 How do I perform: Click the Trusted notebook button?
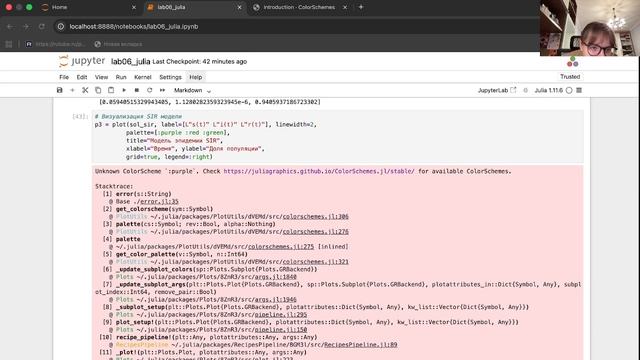[x=570, y=77]
